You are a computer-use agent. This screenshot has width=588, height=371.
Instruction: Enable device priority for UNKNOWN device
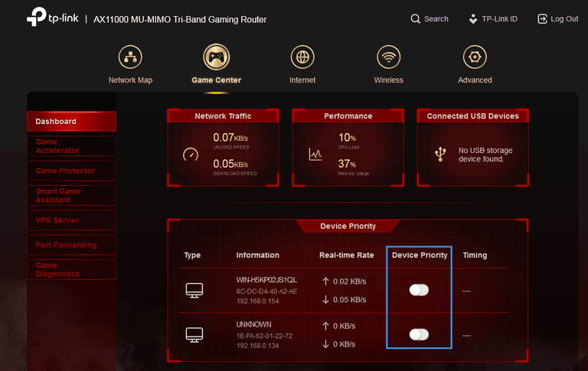[x=419, y=334]
